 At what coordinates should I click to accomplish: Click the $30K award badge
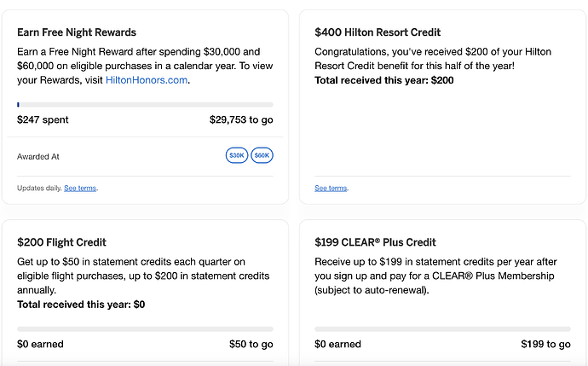click(236, 156)
